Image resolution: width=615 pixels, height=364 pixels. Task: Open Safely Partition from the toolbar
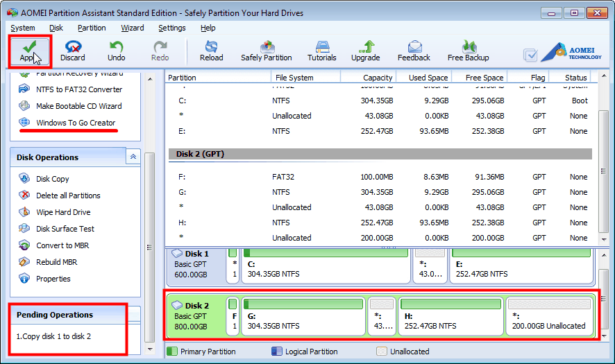pos(267,51)
